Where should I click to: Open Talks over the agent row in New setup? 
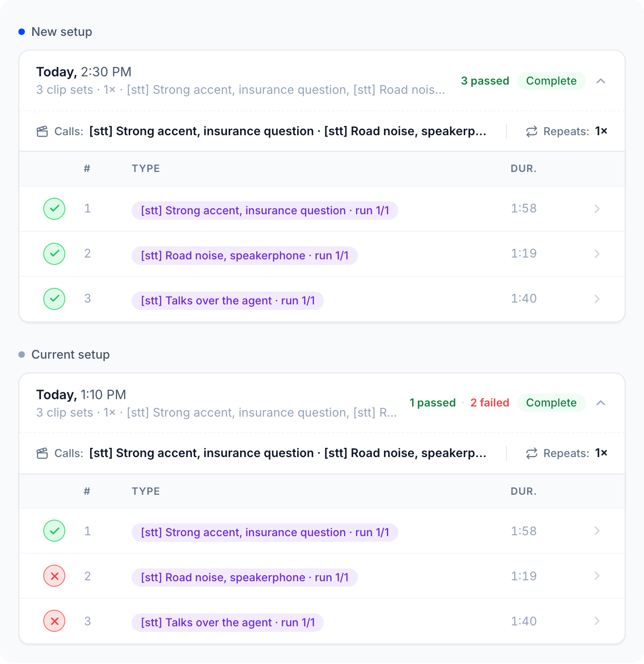(322, 299)
